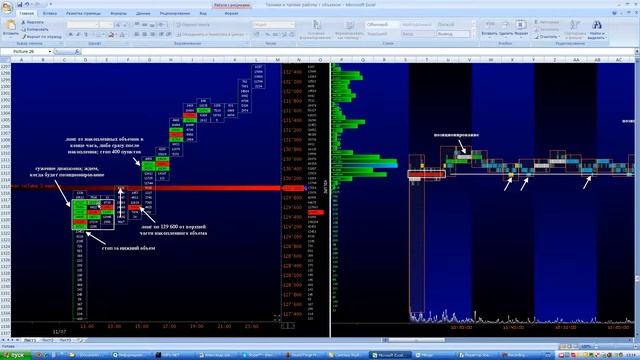Toggle underline formatting
This screenshot has width=640, height=360.
(86, 35)
